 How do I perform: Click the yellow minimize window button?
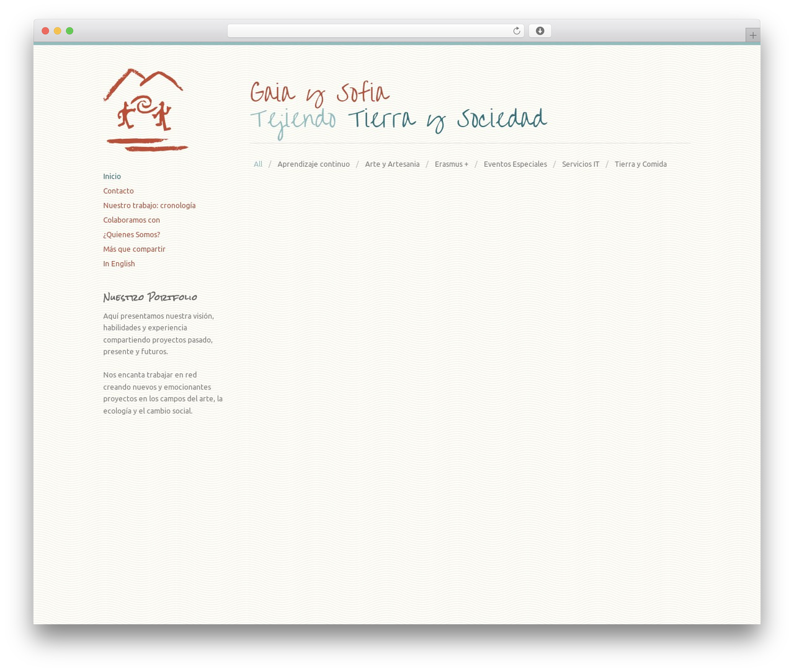57,31
